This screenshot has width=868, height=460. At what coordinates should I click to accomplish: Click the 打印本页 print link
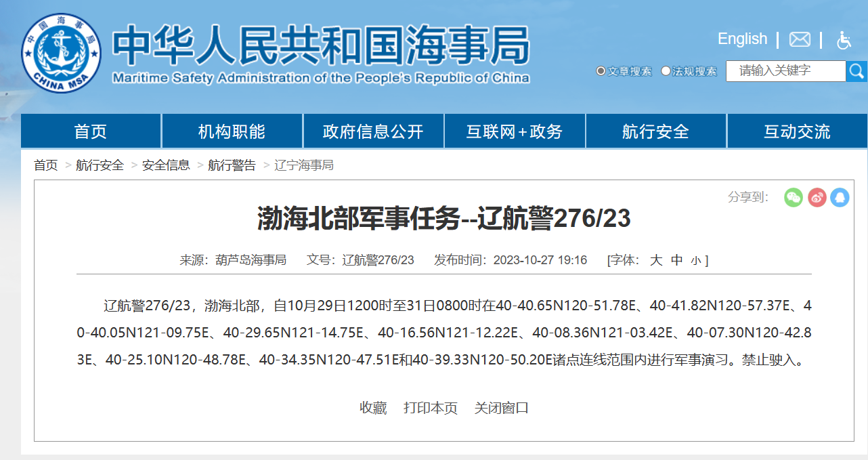[x=431, y=408]
